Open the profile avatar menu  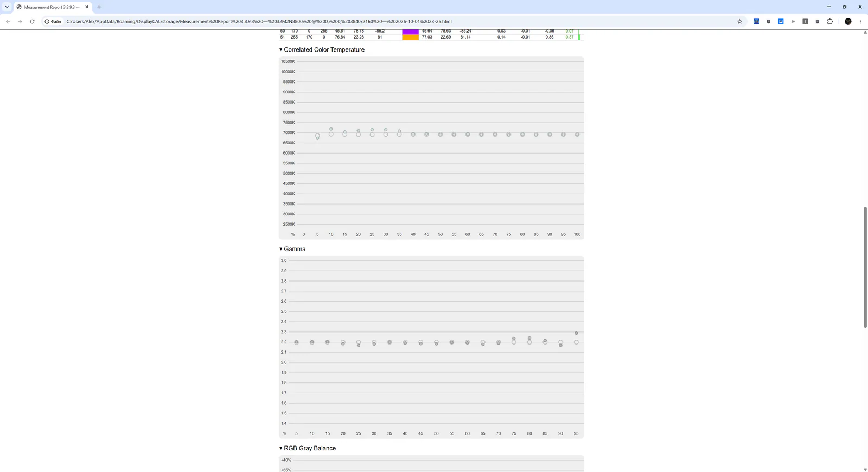click(848, 22)
